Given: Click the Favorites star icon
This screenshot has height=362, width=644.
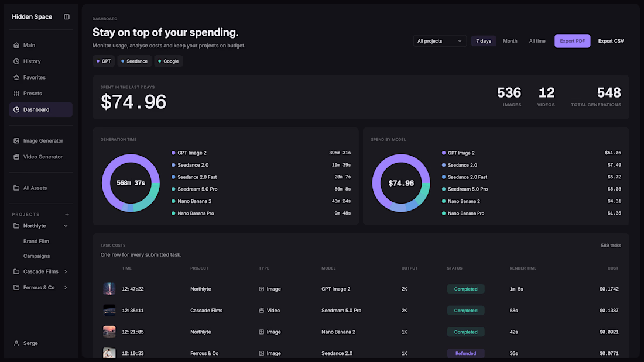Looking at the screenshot, I should [x=16, y=77].
